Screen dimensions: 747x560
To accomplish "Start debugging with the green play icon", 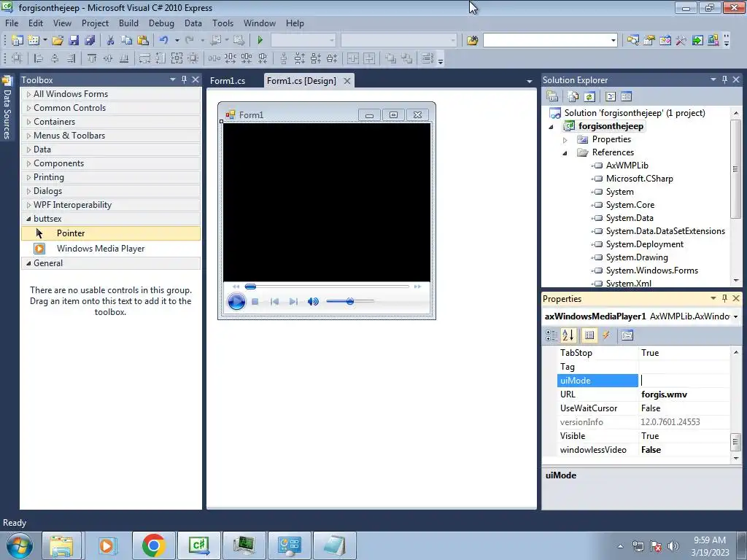I will tap(260, 41).
